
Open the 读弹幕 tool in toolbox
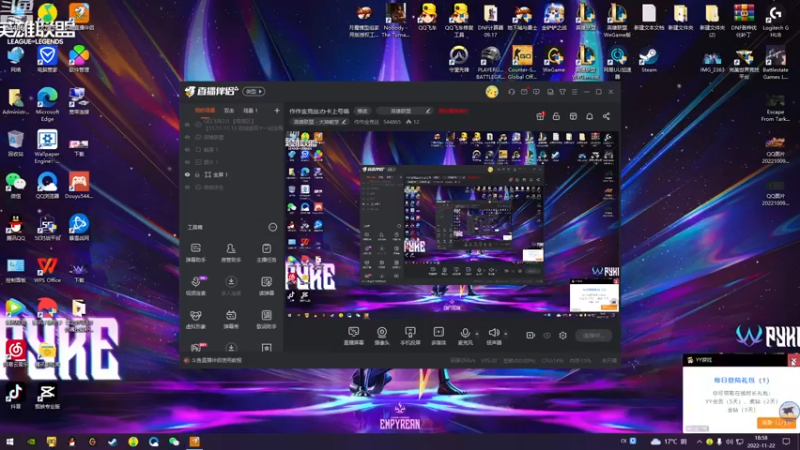click(266, 286)
